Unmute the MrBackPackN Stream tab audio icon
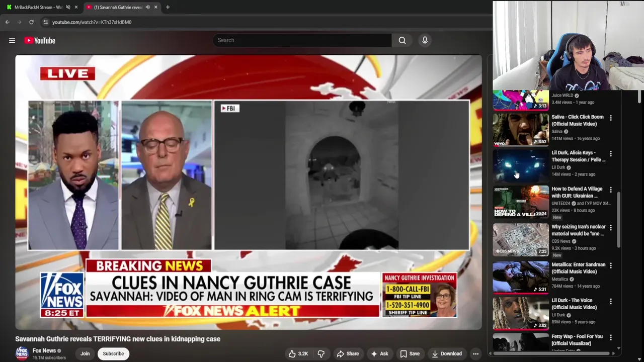 click(x=68, y=7)
